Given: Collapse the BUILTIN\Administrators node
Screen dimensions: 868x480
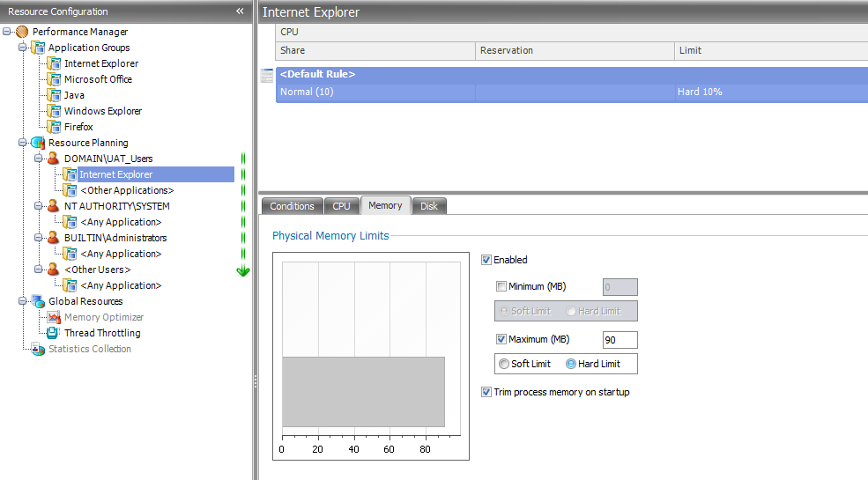Looking at the screenshot, I should tap(38, 238).
